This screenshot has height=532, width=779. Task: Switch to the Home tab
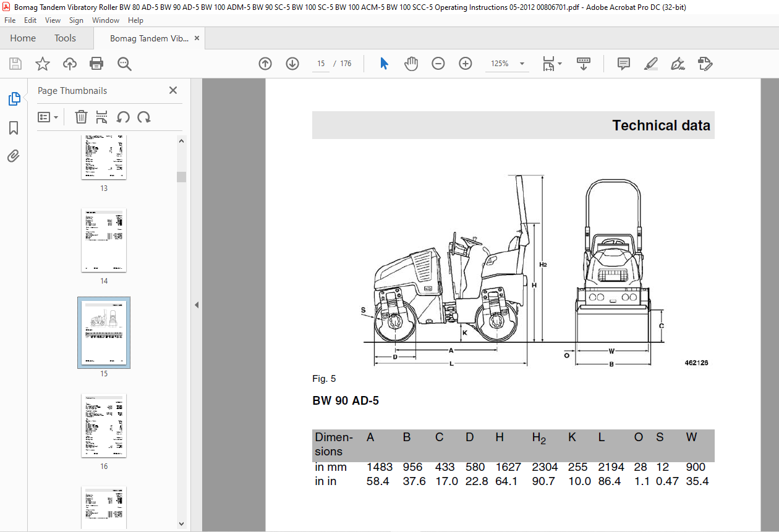(x=23, y=38)
